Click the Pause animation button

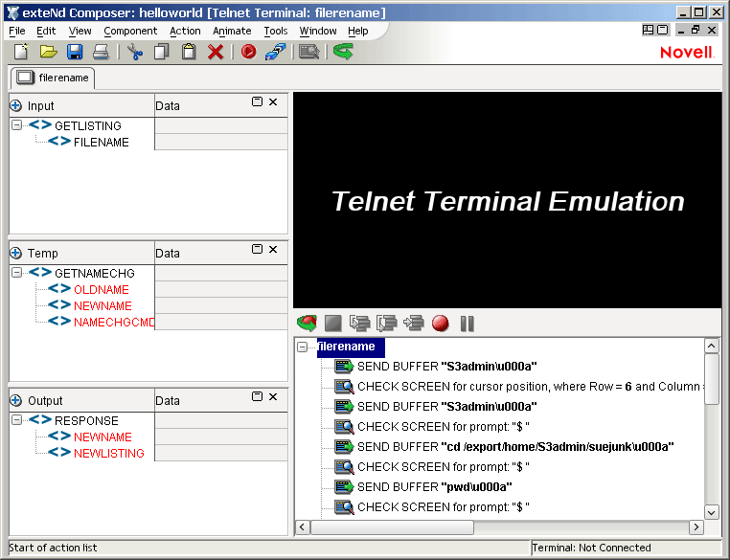point(467,324)
